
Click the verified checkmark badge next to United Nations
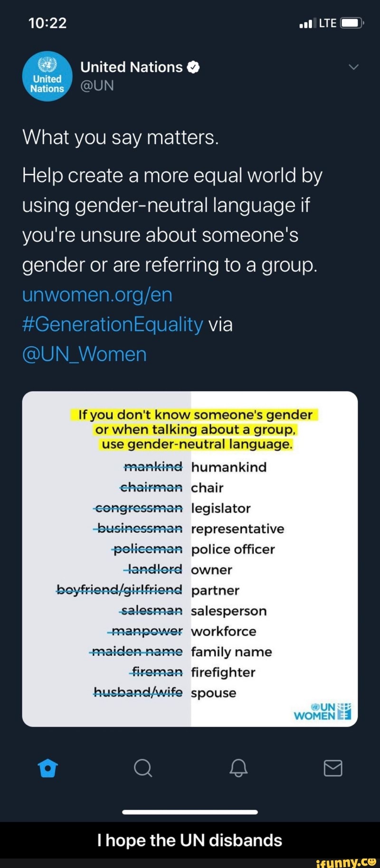tap(193, 67)
